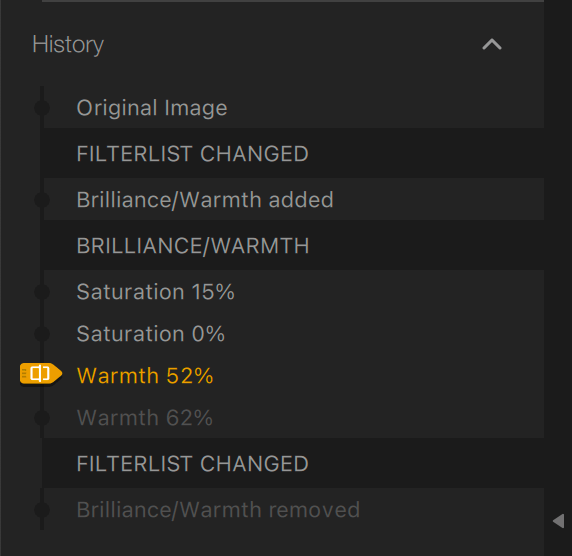Click the timeline dot beside Brilliance/Warmth removed
This screenshot has height=556, width=572.
[42, 510]
